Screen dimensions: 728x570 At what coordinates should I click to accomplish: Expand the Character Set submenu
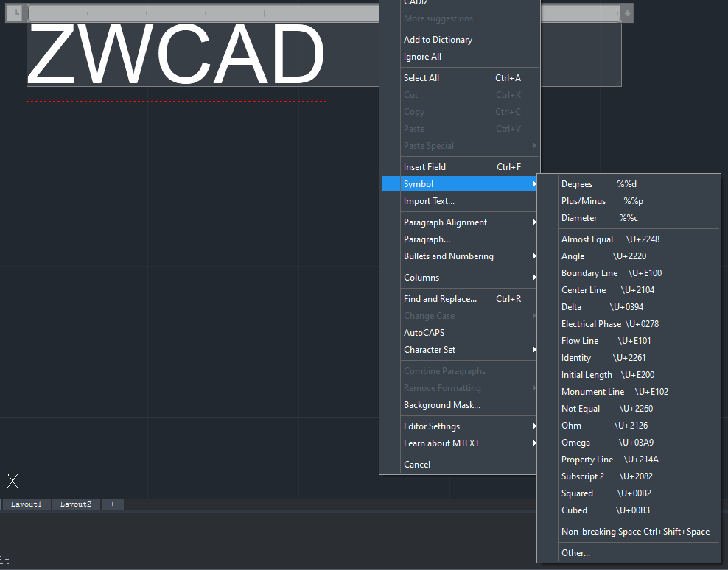[460, 350]
